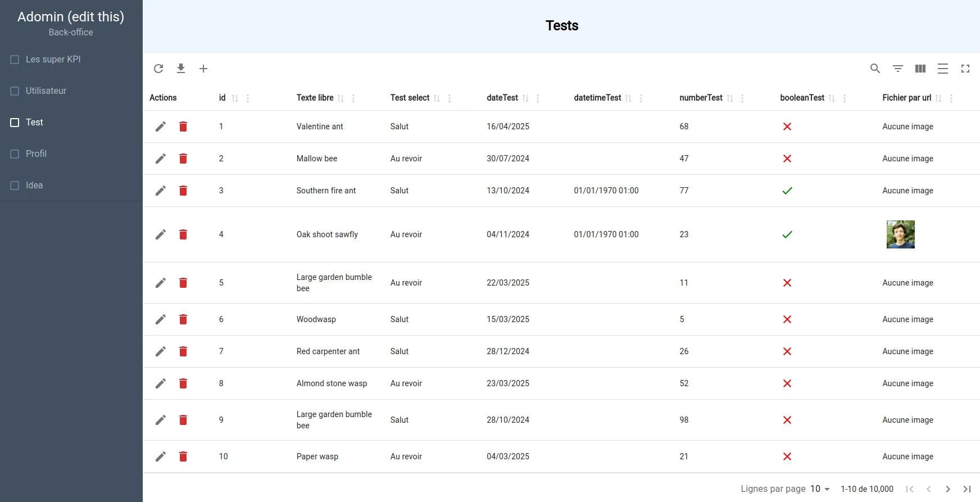Delete row with id 5
This screenshot has width=980, height=502.
183,283
